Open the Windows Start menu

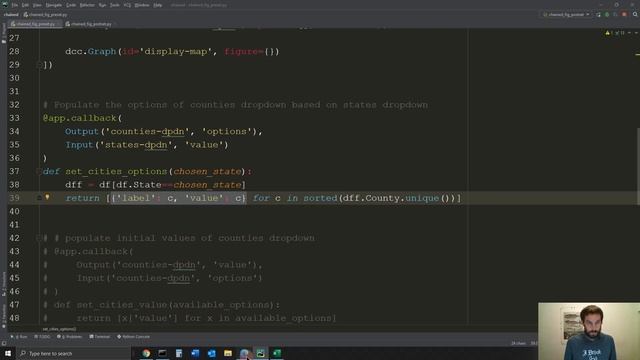[8, 353]
